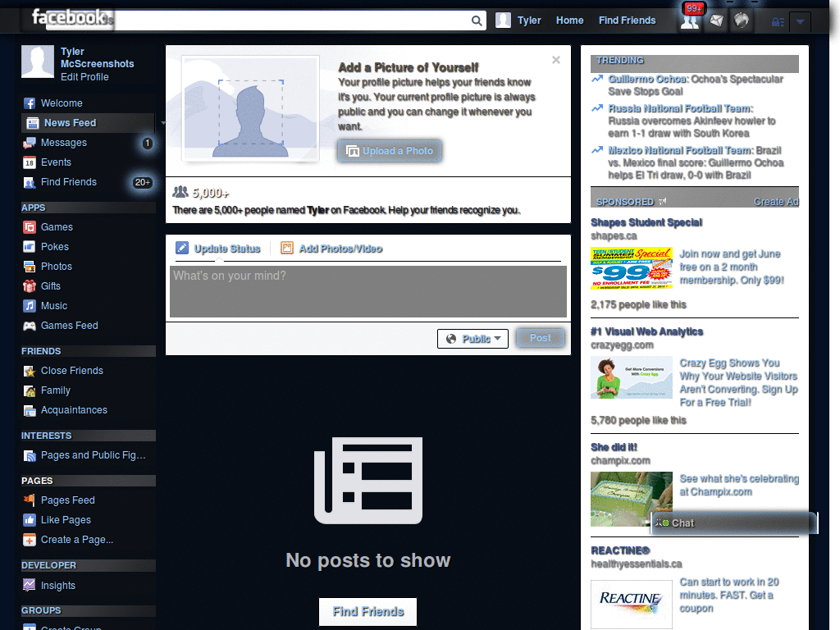This screenshot has width=840, height=630.
Task: Open the Welcome icon in sidebar
Action: point(30,103)
